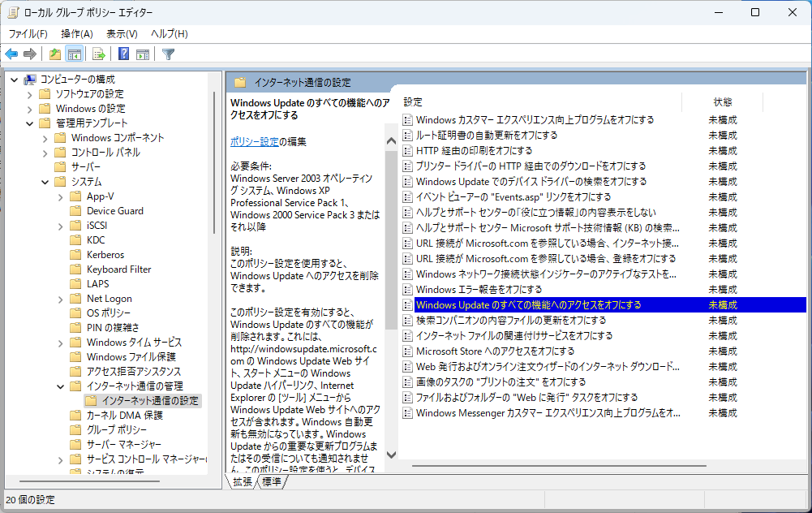The height and width of the screenshot is (513, 812).
Task: Click the Export List toolbar icon
Action: pos(99,54)
